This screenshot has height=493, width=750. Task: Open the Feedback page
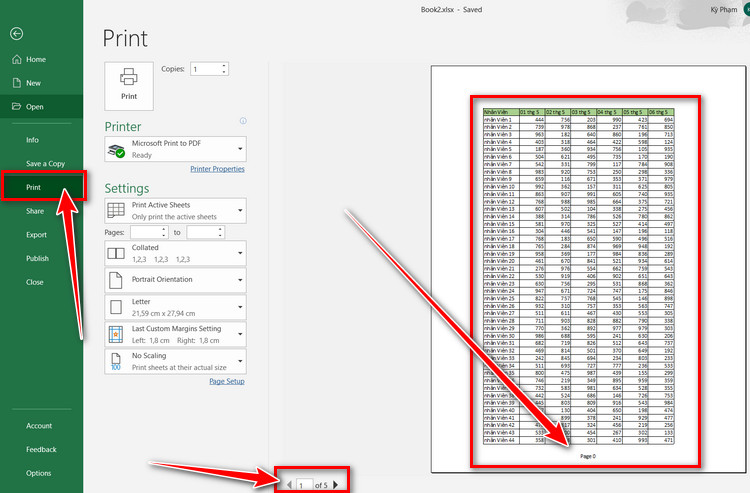42,449
